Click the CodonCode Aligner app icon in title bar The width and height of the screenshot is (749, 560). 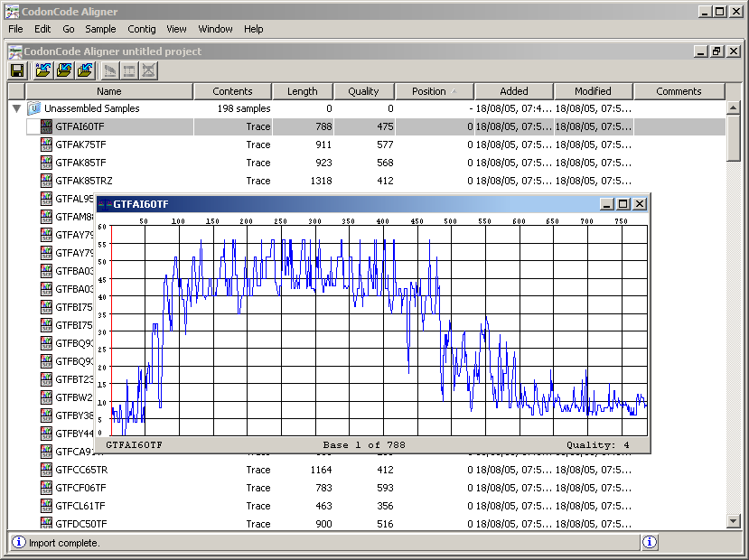(12, 12)
